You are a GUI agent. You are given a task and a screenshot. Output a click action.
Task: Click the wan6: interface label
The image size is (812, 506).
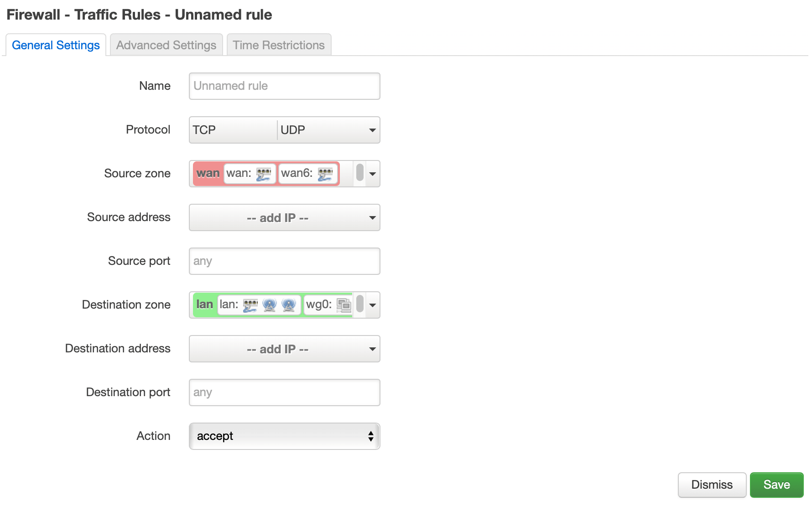297,173
